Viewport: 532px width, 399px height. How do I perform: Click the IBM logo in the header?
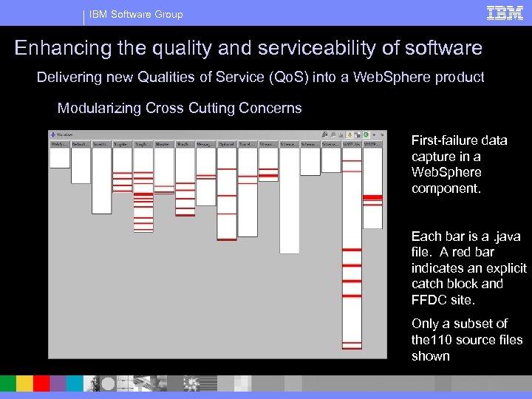505,13
